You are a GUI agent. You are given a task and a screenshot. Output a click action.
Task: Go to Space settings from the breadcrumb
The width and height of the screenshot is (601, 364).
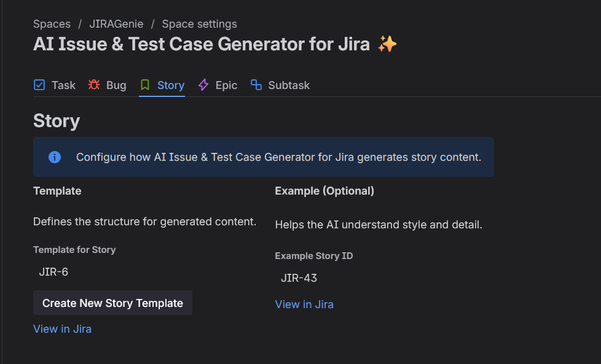click(x=199, y=23)
